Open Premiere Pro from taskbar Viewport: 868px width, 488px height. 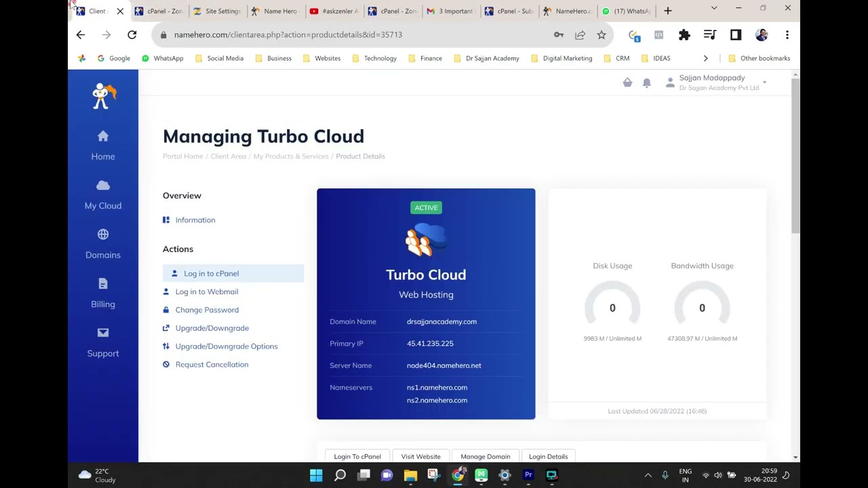click(528, 475)
